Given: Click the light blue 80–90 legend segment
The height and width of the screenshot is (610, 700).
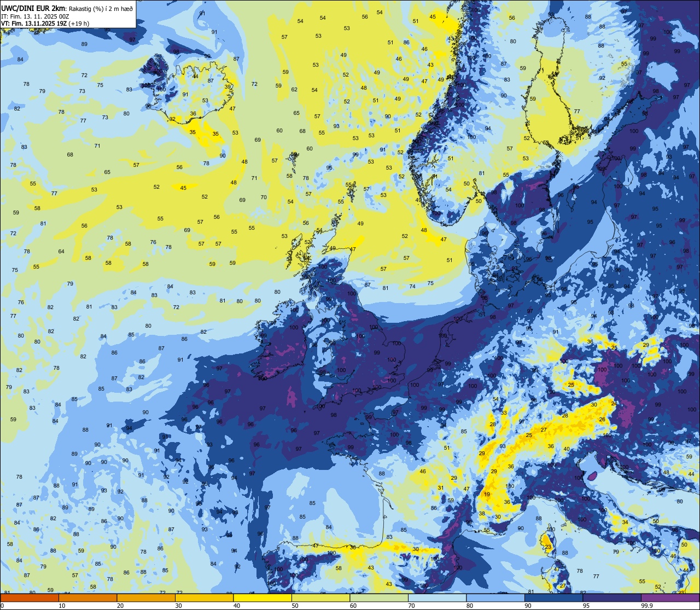Looking at the screenshot, I should click(495, 597).
